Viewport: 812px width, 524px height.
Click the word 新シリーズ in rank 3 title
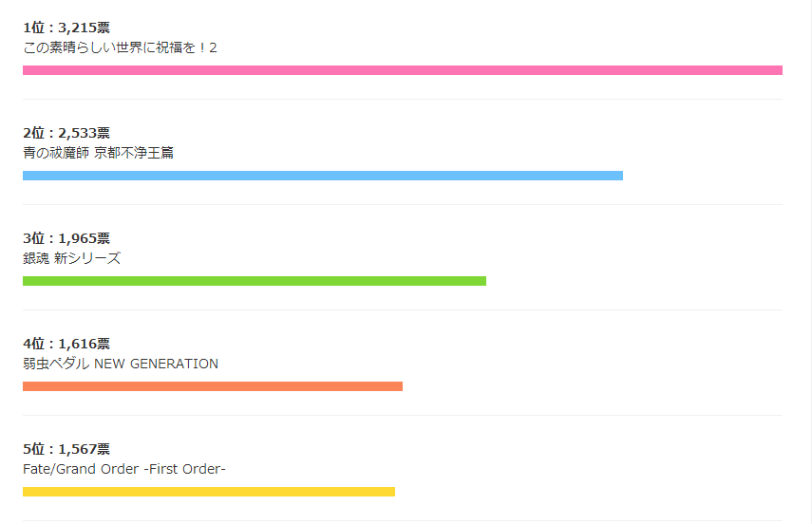(87, 258)
